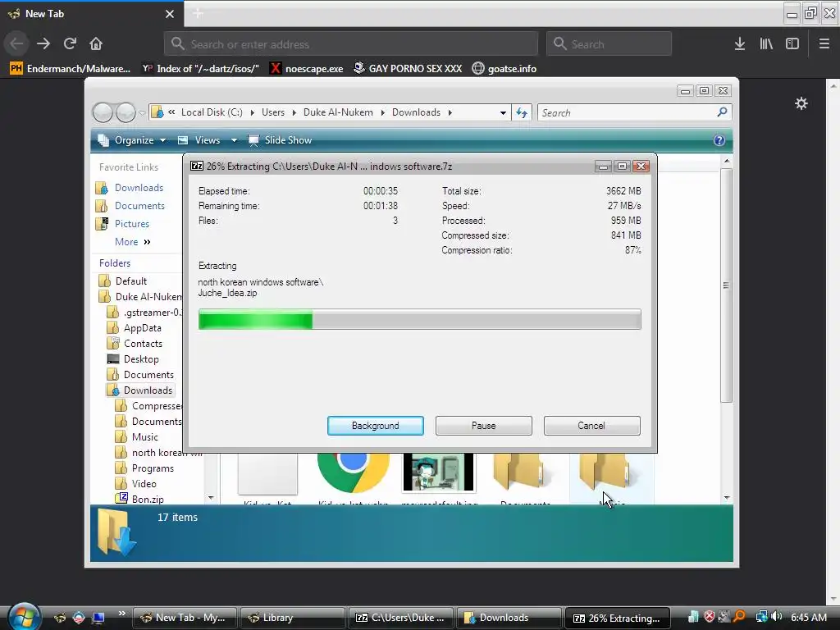Open the goatse.info bookmark
The width and height of the screenshot is (840, 630).
click(504, 69)
